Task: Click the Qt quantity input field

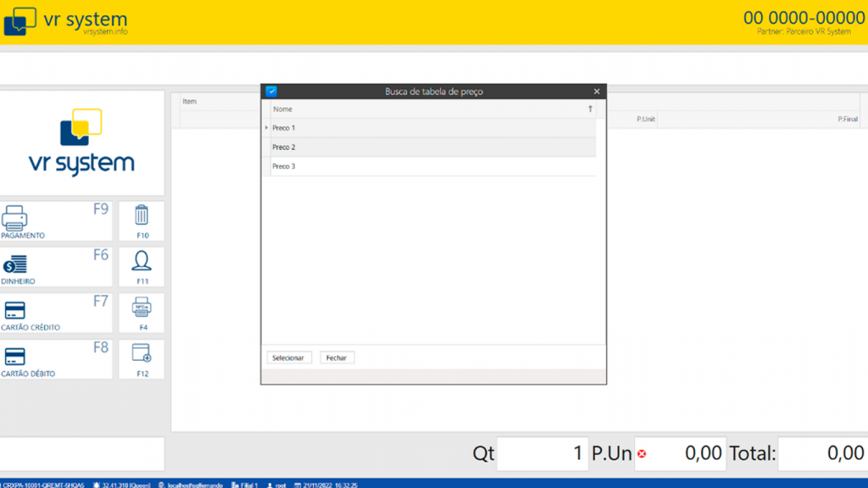Action: [542, 454]
